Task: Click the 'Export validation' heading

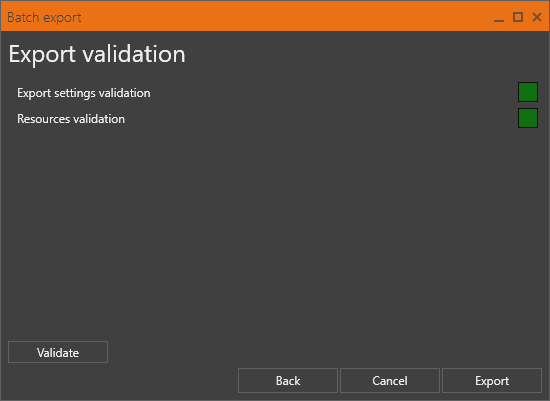Action: tap(97, 54)
